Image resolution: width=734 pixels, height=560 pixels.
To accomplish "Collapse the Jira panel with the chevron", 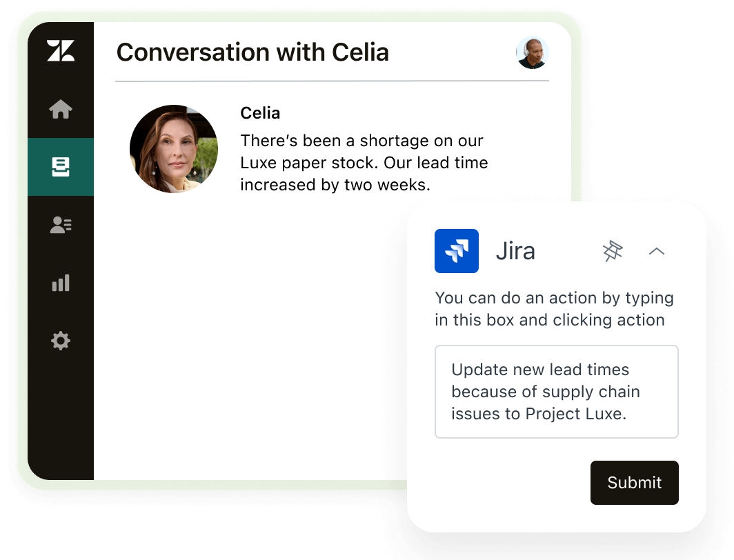I will (x=656, y=251).
